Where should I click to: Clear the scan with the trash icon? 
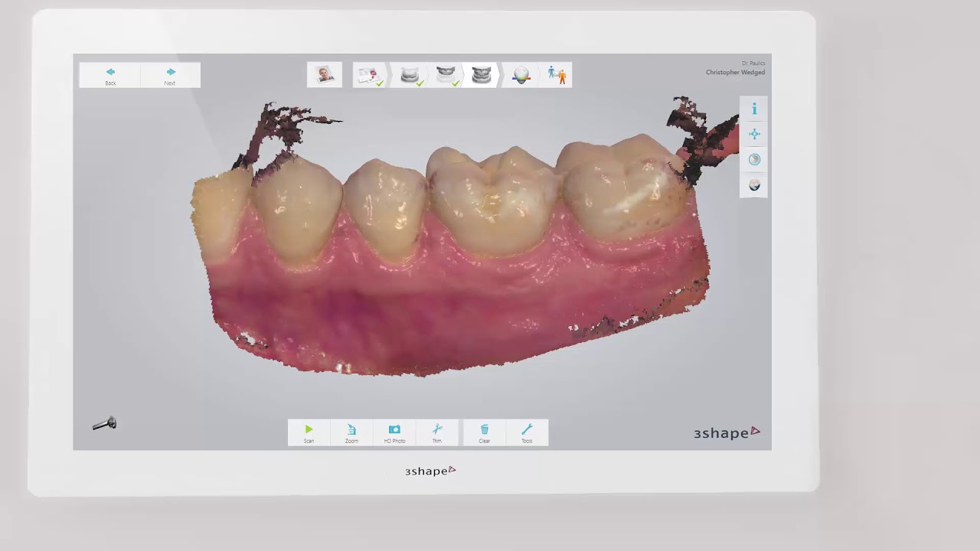[485, 432]
